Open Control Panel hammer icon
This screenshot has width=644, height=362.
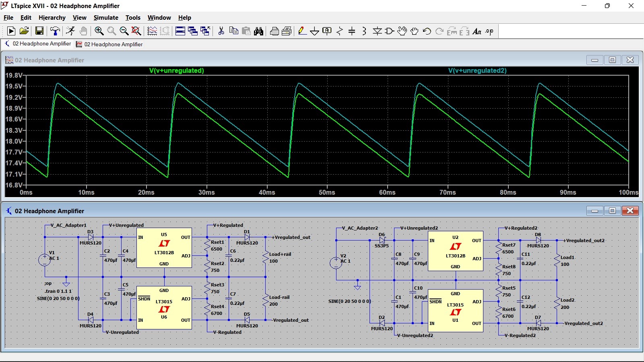coord(55,31)
